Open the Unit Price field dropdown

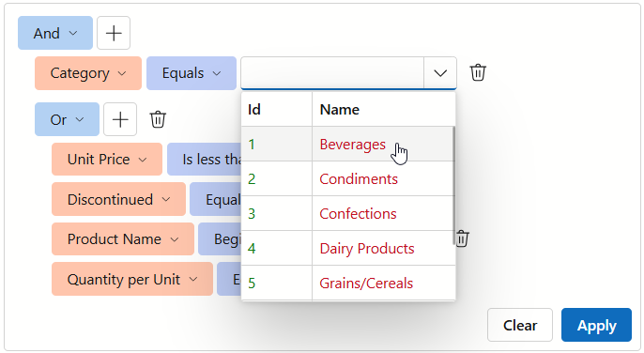click(x=107, y=159)
